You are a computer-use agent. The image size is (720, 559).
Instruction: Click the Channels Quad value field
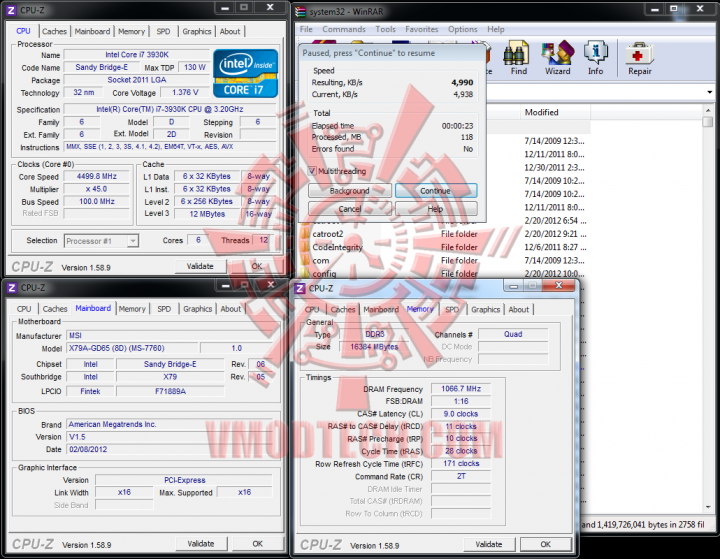click(513, 334)
